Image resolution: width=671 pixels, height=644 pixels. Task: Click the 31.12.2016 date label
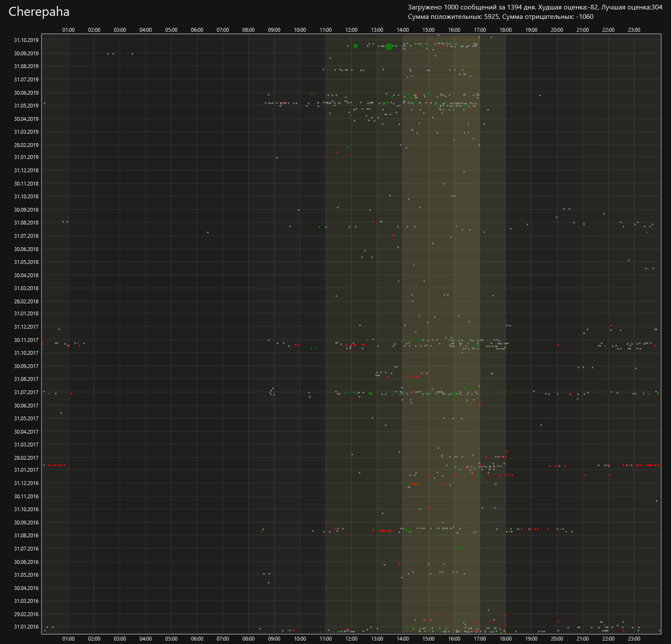[x=26, y=483]
